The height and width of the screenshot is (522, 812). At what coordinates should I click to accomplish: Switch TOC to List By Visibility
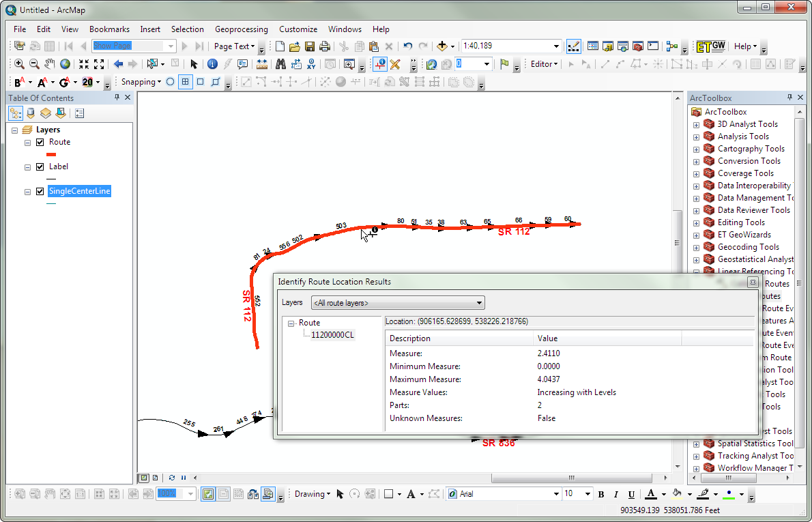[x=46, y=113]
